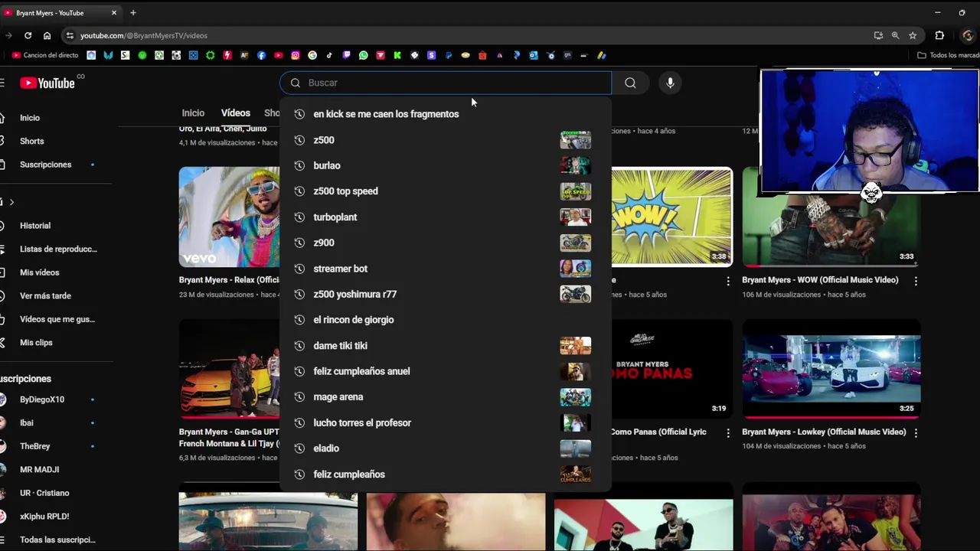The image size is (980, 551).
Task: Reload the page with browser refresh icon
Action: tap(28, 35)
